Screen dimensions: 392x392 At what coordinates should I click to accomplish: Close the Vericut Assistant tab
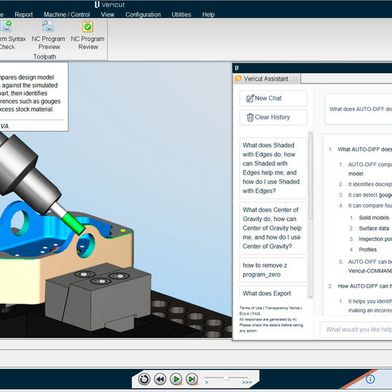295,79
